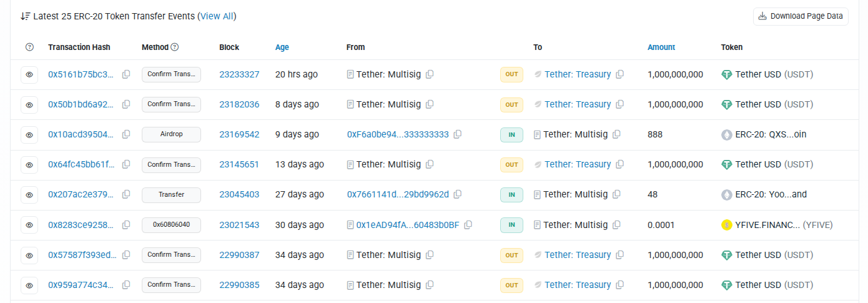
Task: Sort by the Amount column header
Action: pyautogui.click(x=661, y=47)
